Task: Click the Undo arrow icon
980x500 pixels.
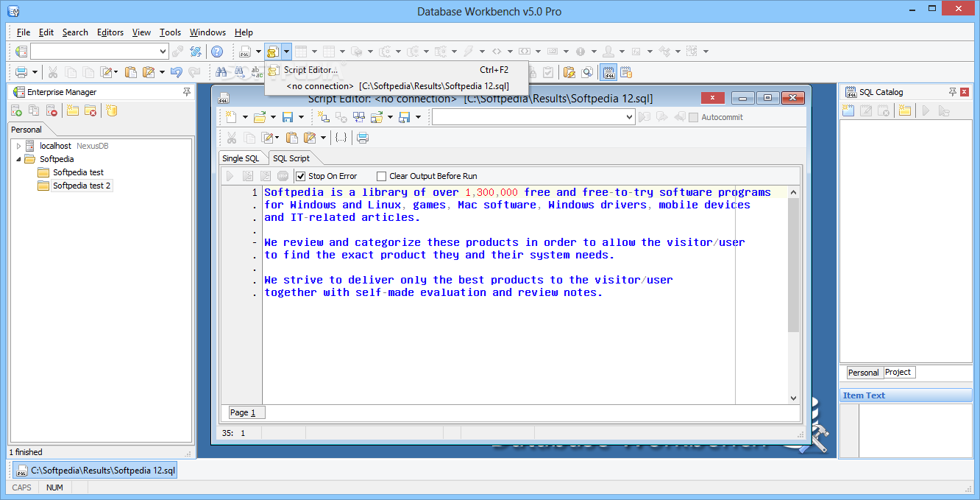Action: (x=176, y=72)
